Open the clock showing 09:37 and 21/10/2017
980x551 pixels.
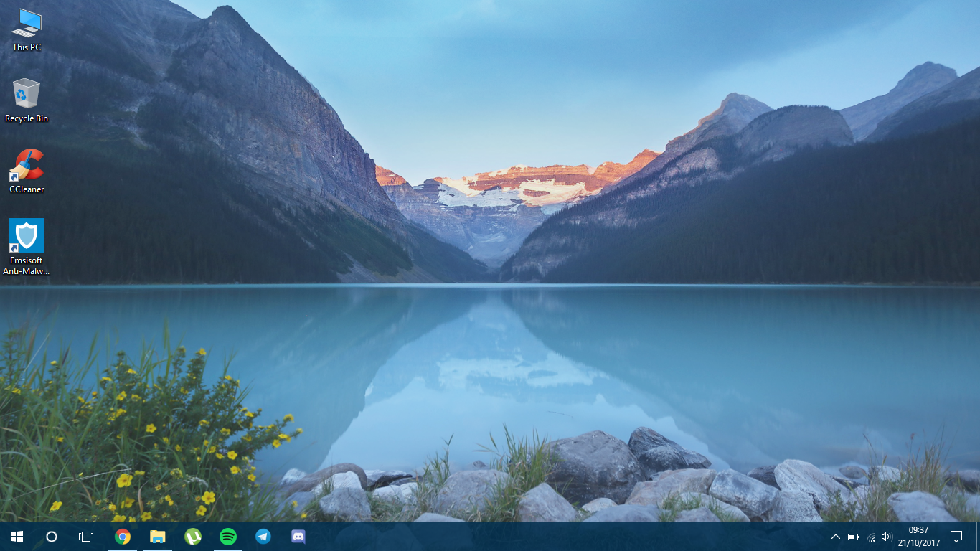[x=918, y=537]
